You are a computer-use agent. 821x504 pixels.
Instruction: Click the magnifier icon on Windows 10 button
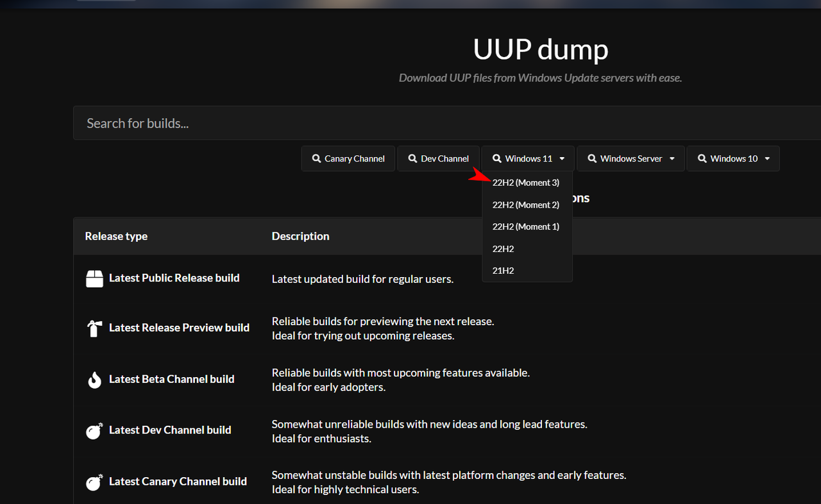click(702, 158)
